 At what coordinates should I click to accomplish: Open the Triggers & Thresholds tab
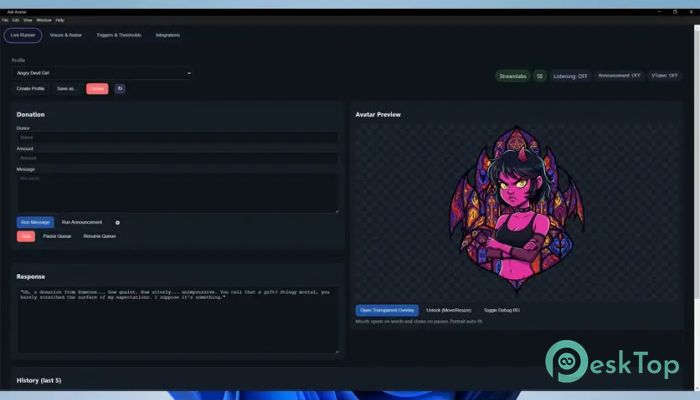click(x=119, y=35)
